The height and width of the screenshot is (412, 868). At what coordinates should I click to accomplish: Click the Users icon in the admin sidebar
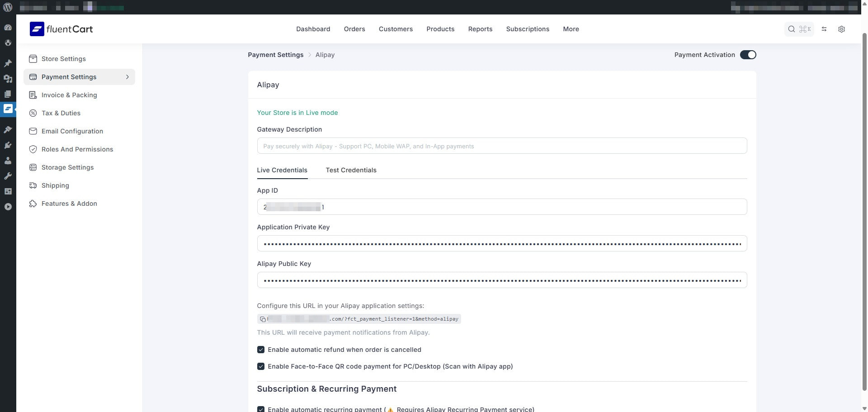click(x=8, y=161)
